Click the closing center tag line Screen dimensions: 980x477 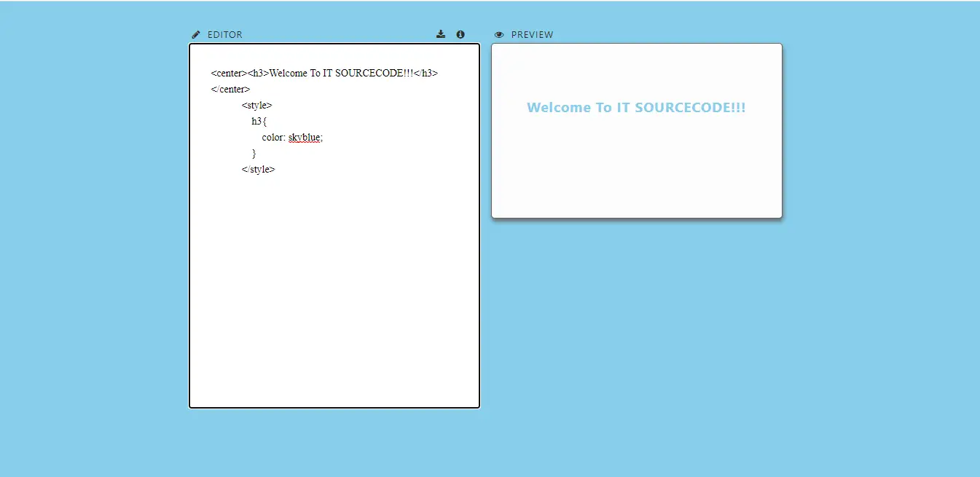230,89
